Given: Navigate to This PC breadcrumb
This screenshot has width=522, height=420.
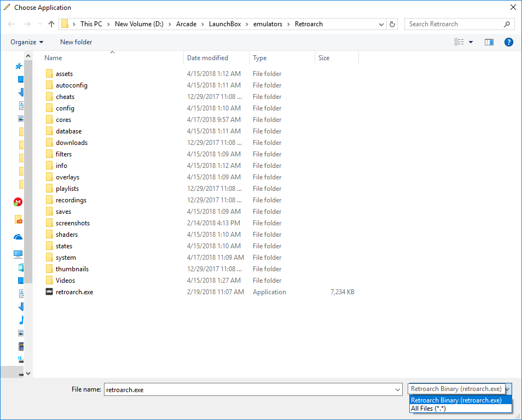Looking at the screenshot, I should (x=91, y=24).
